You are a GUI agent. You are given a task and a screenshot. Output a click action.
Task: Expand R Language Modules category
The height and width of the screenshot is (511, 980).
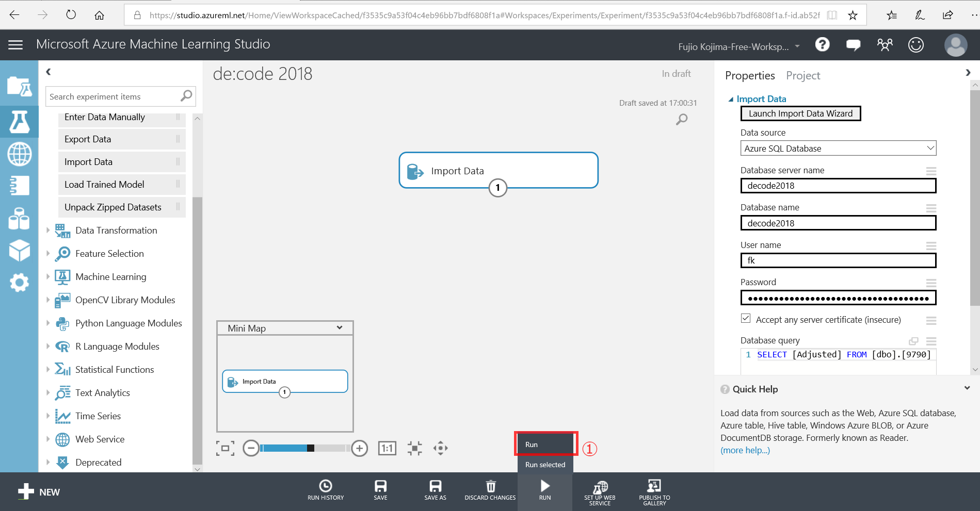click(48, 347)
